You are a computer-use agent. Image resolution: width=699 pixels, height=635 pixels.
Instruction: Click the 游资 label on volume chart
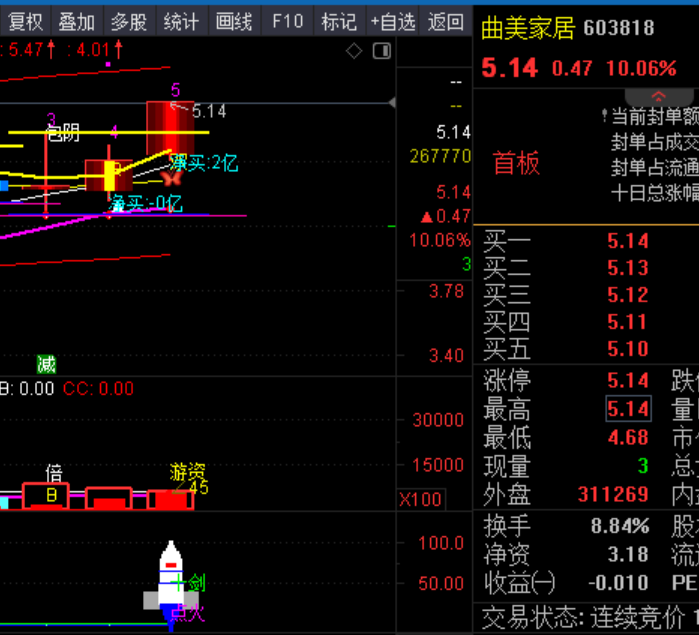187,471
